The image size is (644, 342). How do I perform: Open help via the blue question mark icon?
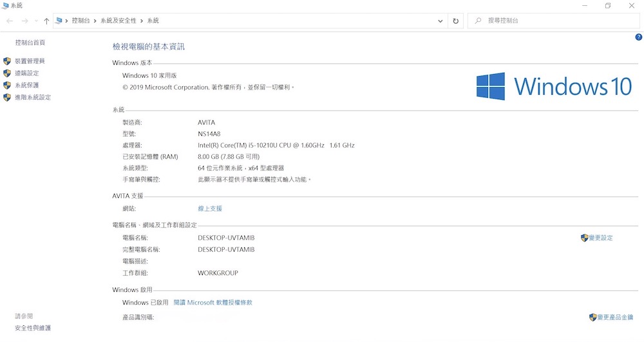coord(638,37)
